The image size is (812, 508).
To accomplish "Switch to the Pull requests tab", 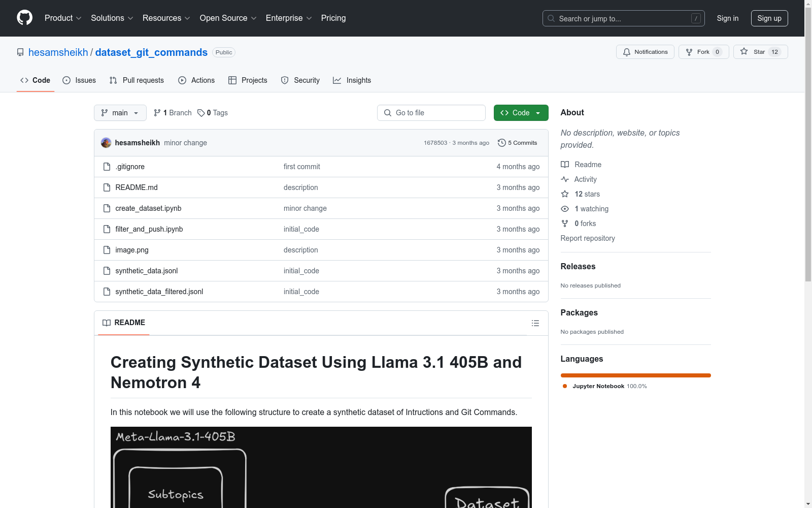I will pyautogui.click(x=137, y=80).
